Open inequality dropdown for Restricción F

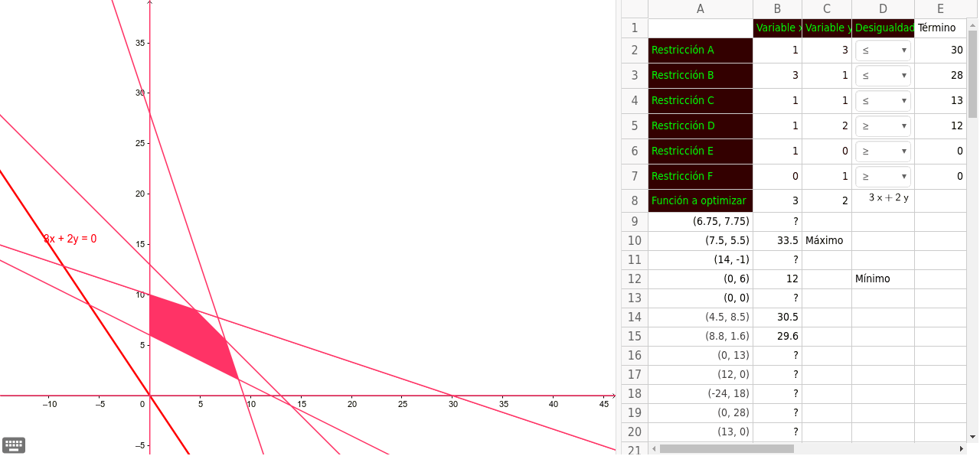click(x=883, y=177)
